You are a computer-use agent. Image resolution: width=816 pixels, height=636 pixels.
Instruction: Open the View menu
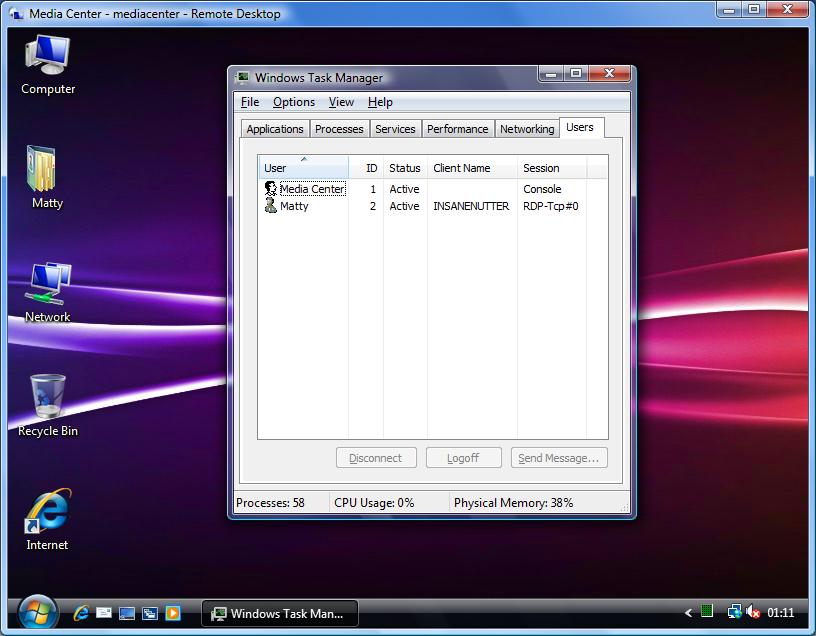[341, 102]
